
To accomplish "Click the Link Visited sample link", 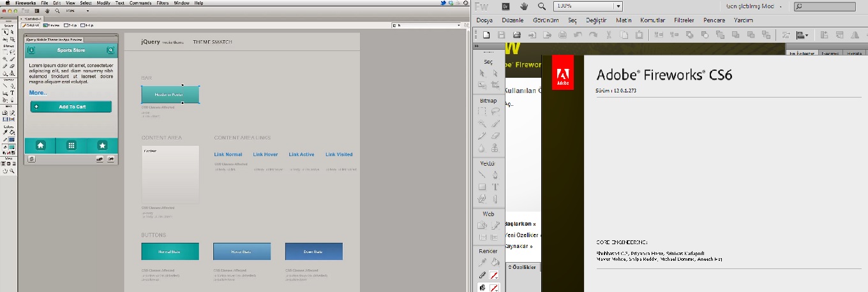I will [x=339, y=154].
